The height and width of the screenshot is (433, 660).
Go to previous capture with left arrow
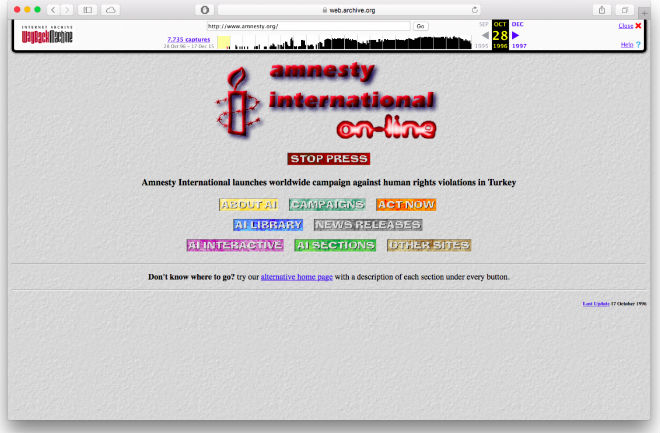[485, 35]
